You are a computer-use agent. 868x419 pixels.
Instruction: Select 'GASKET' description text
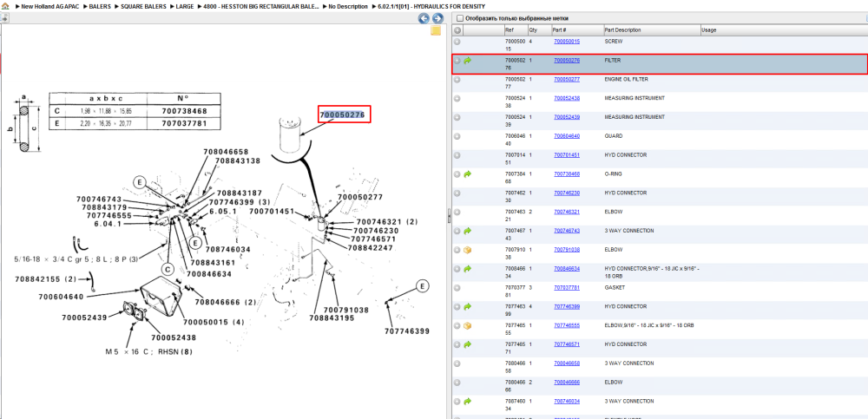tap(614, 287)
